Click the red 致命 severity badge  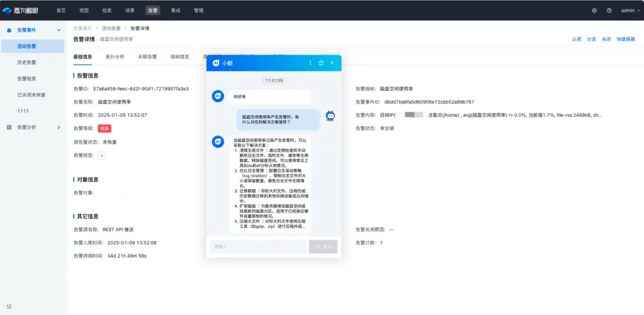(105, 128)
